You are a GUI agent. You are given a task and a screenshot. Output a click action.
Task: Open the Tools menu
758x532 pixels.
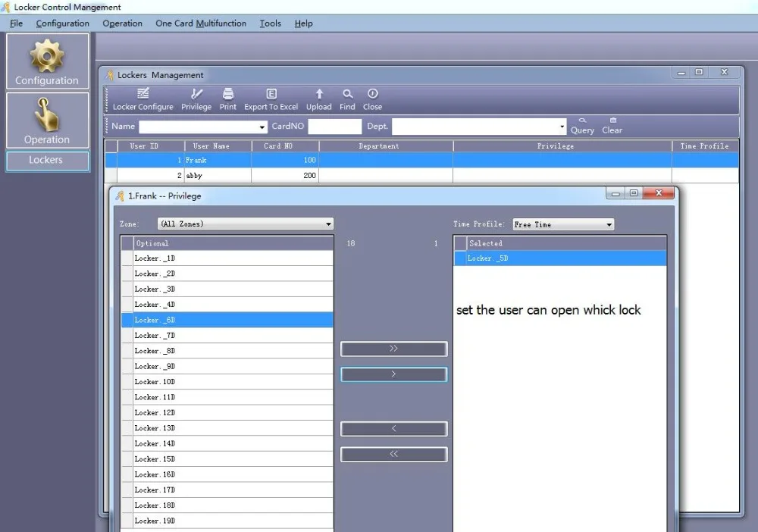[x=271, y=23]
